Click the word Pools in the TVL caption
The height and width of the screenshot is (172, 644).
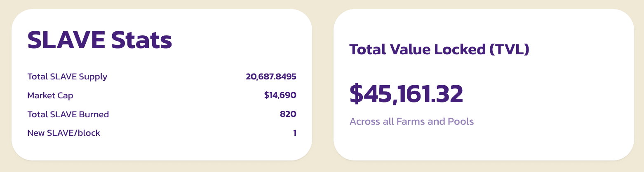(461, 122)
